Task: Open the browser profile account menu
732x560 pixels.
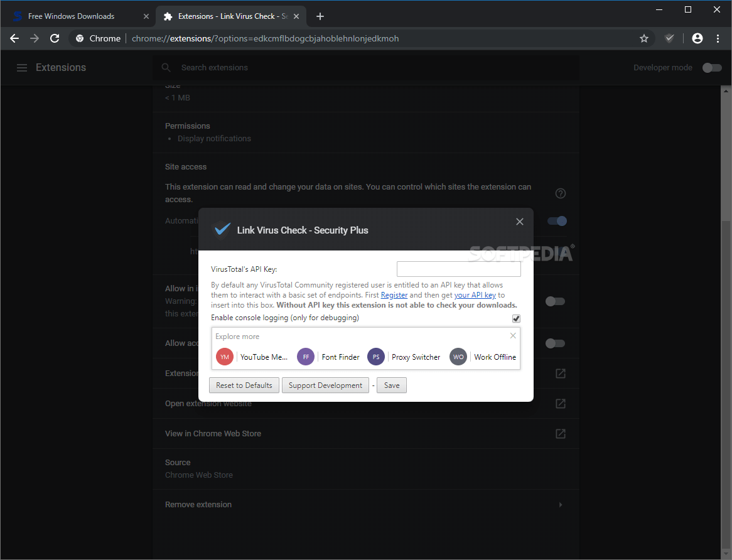Action: [697, 38]
